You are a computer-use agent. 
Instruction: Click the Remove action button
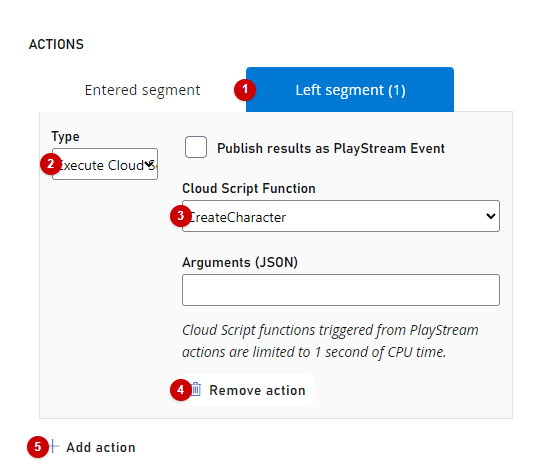tap(247, 390)
